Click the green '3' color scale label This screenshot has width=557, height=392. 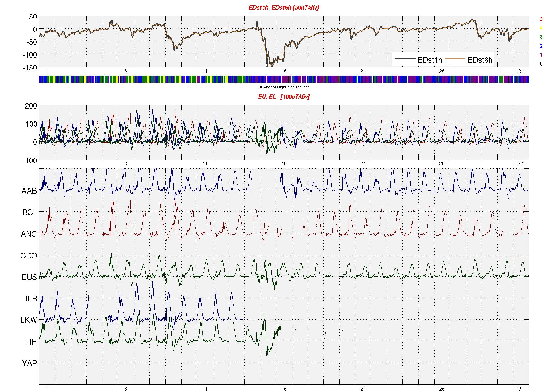click(x=541, y=37)
